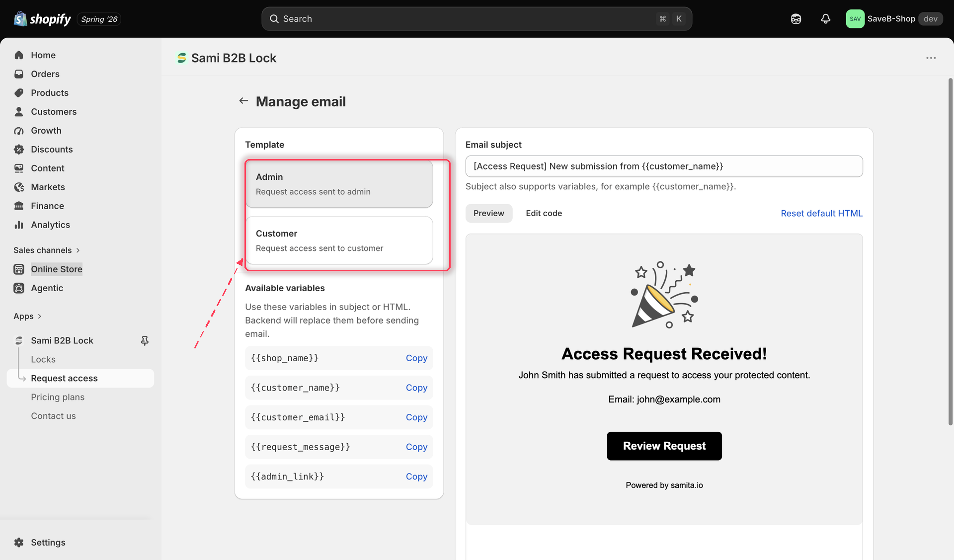Viewport: 954px width, 560px height.
Task: Go back with the arrow beside Manage email
Action: (x=243, y=101)
